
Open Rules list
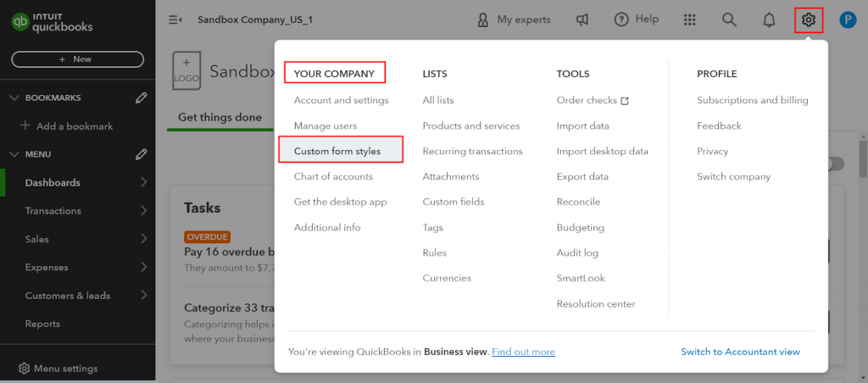pyautogui.click(x=435, y=253)
